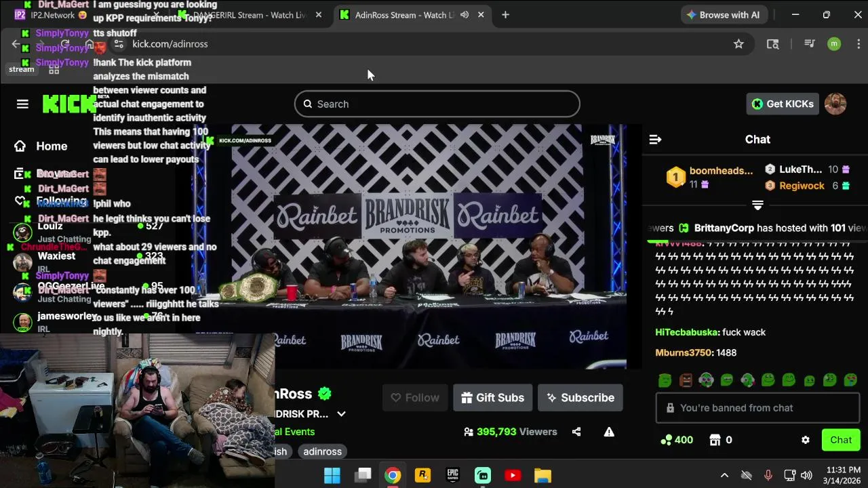This screenshot has height=488, width=868.
Task: Click the adinross tag chip
Action: [x=322, y=451]
